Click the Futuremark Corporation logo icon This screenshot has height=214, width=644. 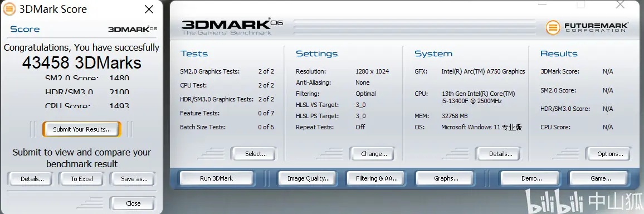[553, 27]
